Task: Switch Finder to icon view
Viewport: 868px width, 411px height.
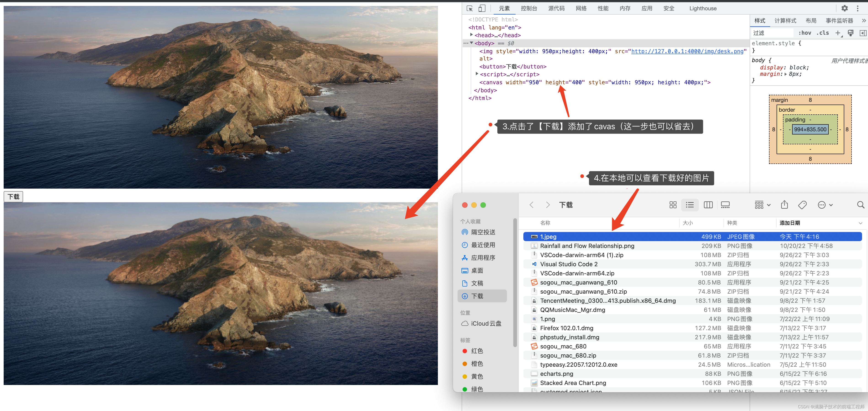Action: pos(673,205)
